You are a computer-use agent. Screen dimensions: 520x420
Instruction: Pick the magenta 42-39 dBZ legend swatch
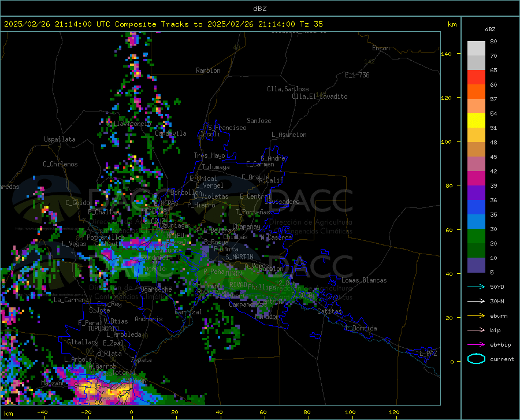click(x=476, y=179)
